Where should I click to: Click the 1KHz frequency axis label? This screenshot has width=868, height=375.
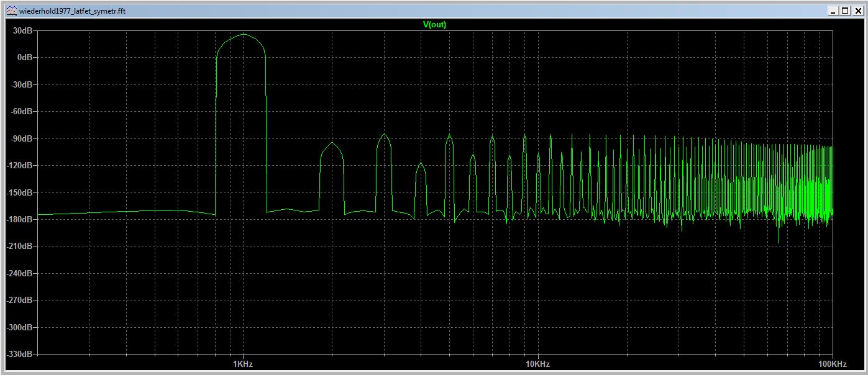point(243,364)
